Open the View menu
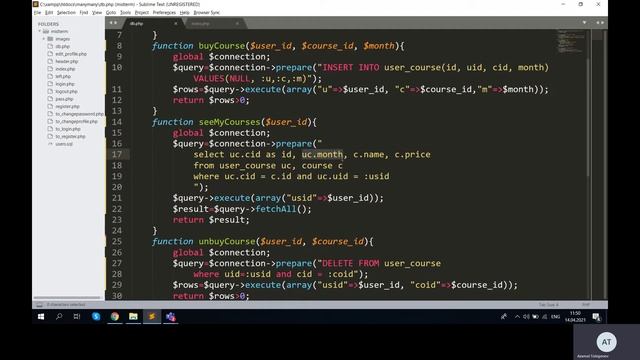 click(x=97, y=13)
